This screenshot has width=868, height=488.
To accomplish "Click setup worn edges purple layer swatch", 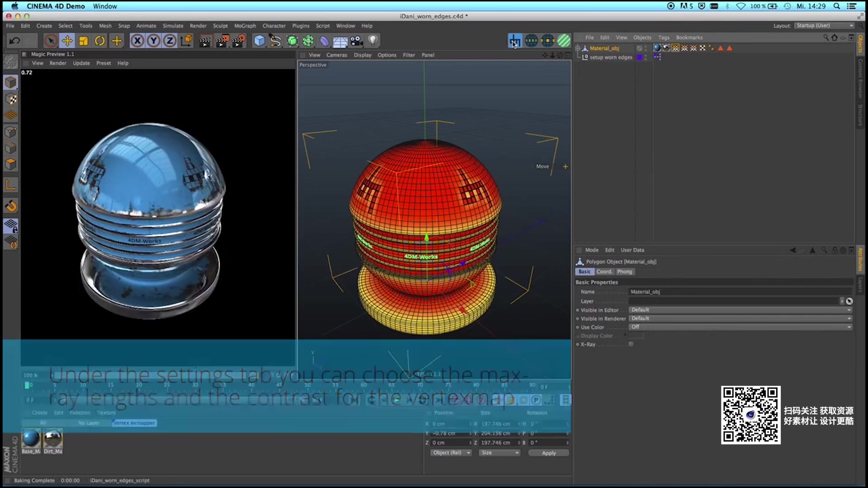I will [640, 57].
